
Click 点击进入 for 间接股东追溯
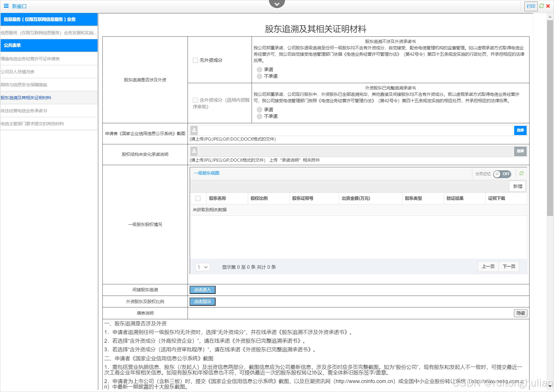pyautogui.click(x=202, y=290)
